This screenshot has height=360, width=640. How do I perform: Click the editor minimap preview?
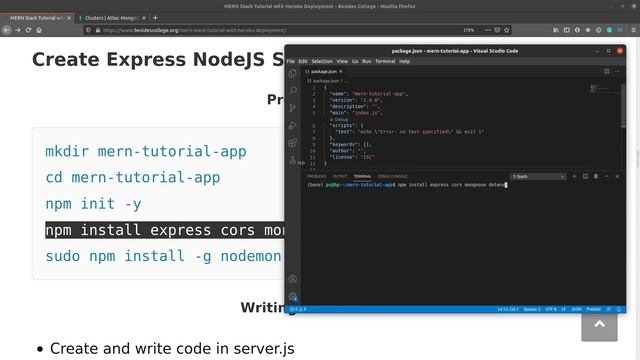pyautogui.click(x=605, y=89)
